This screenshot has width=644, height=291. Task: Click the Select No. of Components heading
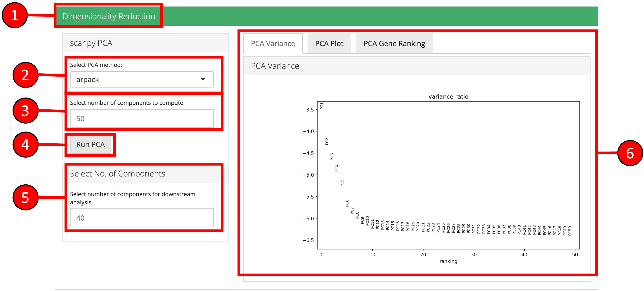point(117,174)
